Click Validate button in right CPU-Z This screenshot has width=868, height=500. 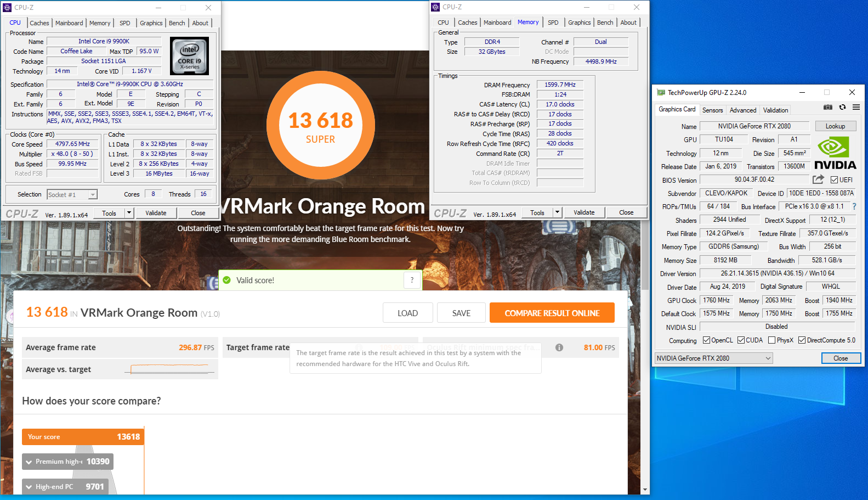pyautogui.click(x=584, y=212)
